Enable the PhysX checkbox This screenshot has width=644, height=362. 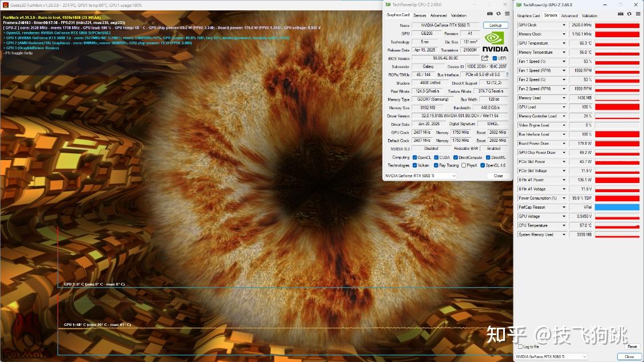[x=464, y=165]
